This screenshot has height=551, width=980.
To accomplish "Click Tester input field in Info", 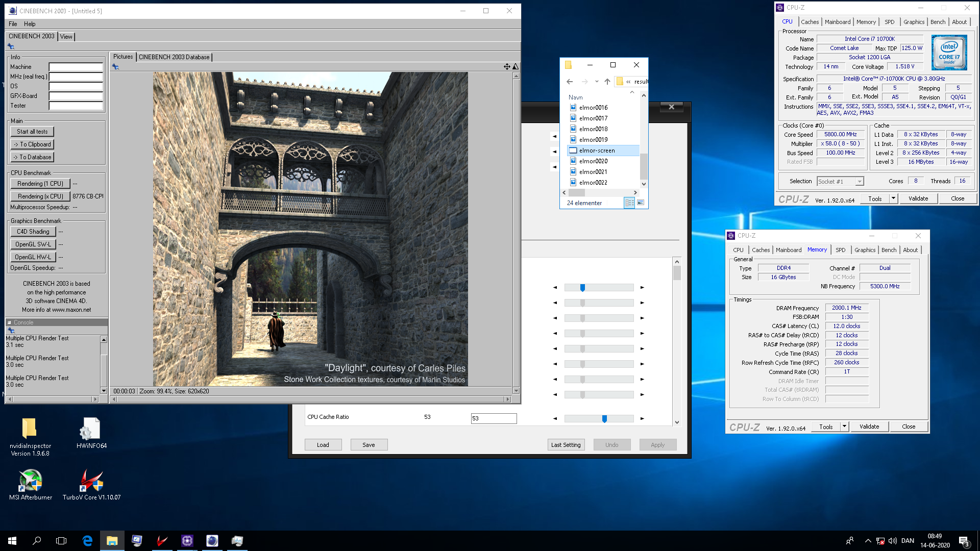I will [x=76, y=106].
